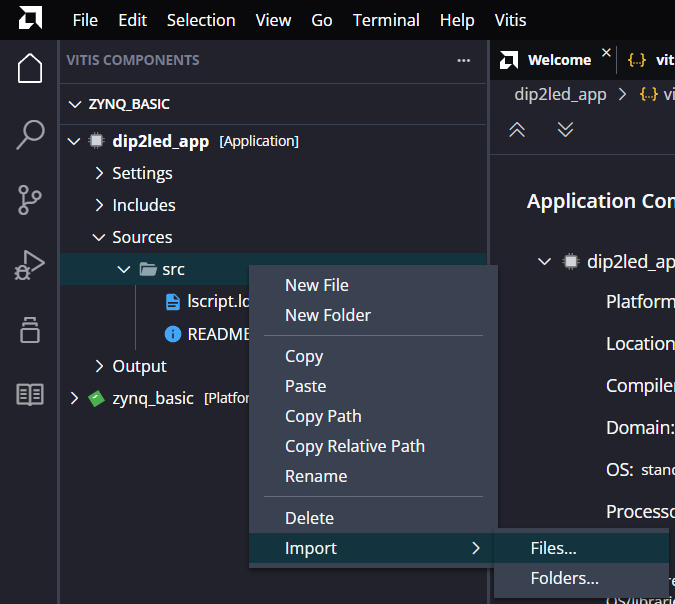Open the Vitis home icon in activity bar
675x604 pixels.
(30, 68)
